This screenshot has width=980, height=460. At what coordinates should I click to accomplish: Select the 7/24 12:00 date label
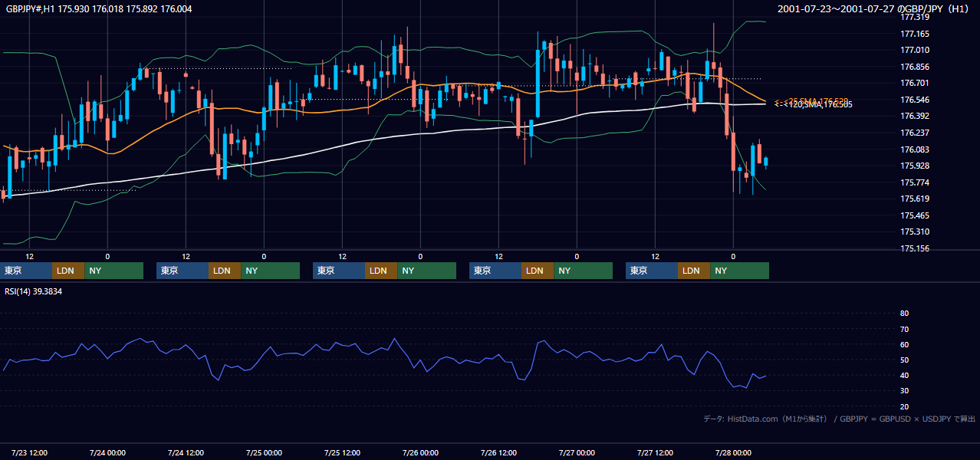186,453
